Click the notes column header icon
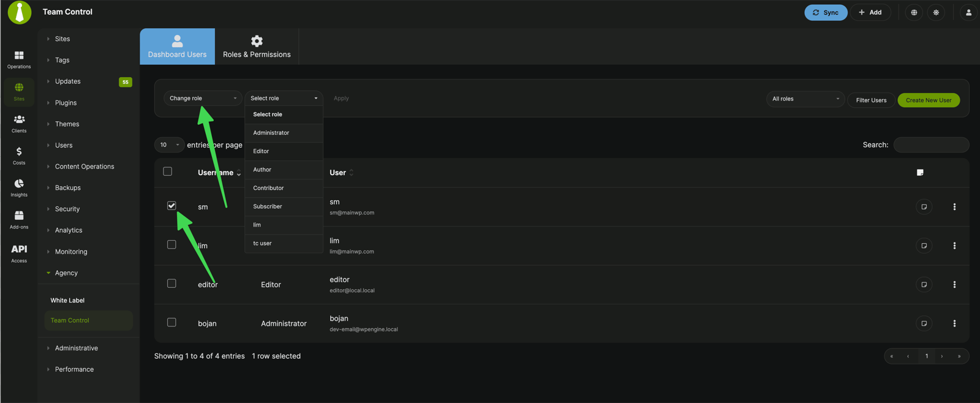Screen dimensions: 980x403 point(920,173)
